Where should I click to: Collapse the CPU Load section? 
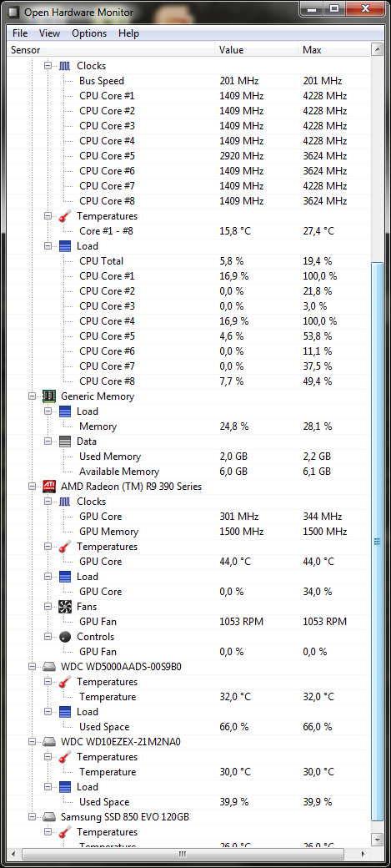[48, 245]
